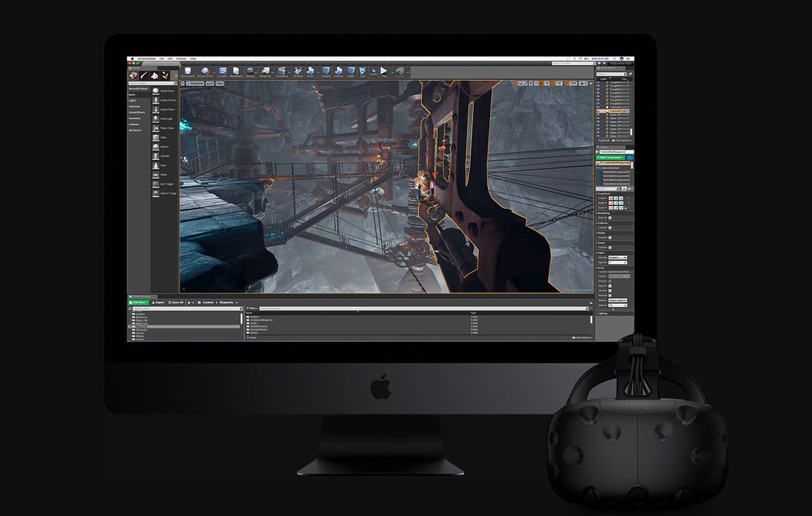The height and width of the screenshot is (516, 812).
Task: Open the Content browser toolbar icon
Action: tap(223, 72)
